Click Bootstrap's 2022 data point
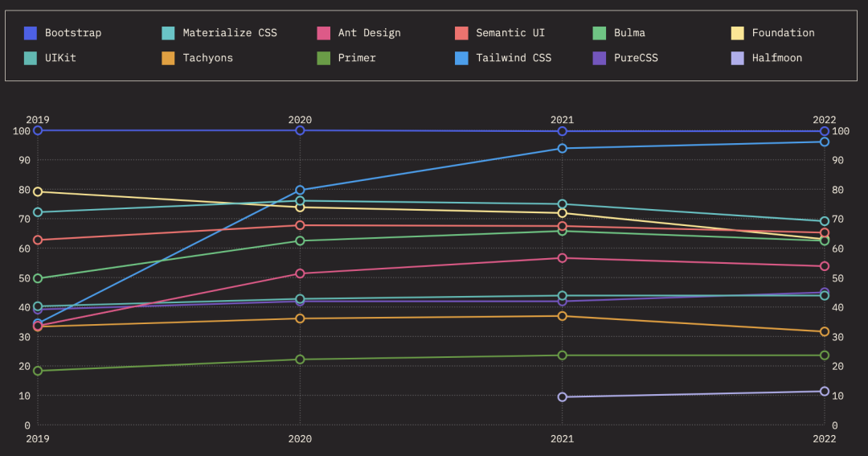The image size is (868, 456). click(825, 131)
